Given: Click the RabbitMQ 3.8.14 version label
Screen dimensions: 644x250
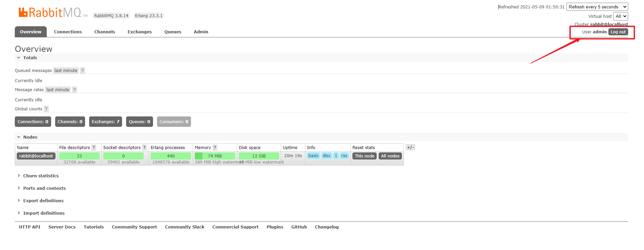Looking at the screenshot, I should click(x=111, y=15).
